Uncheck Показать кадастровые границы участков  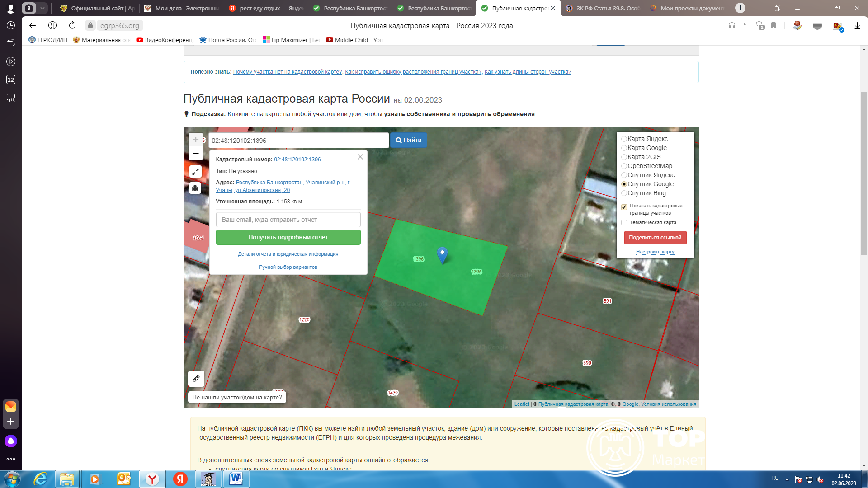(624, 207)
